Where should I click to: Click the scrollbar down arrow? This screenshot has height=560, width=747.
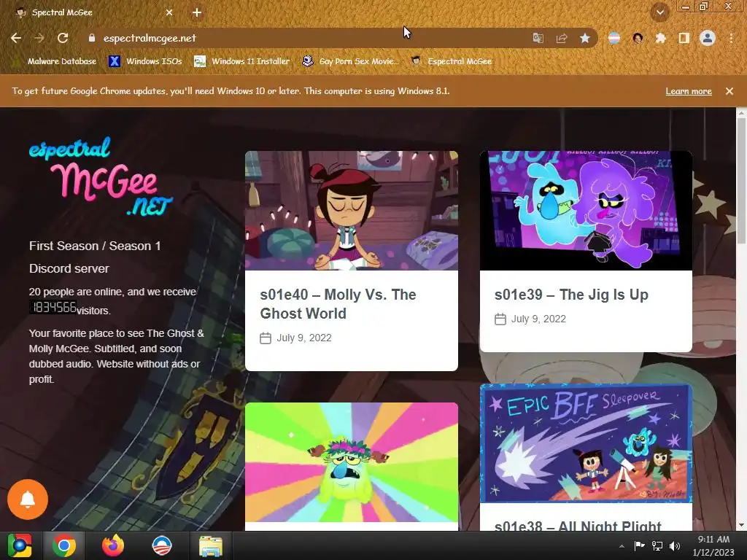pyautogui.click(x=741, y=526)
